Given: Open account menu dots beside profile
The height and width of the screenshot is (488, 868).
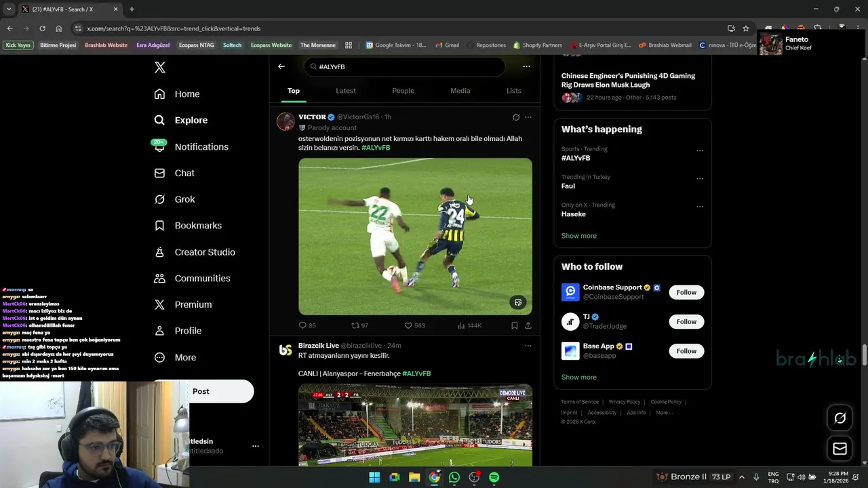Looking at the screenshot, I should [x=256, y=446].
